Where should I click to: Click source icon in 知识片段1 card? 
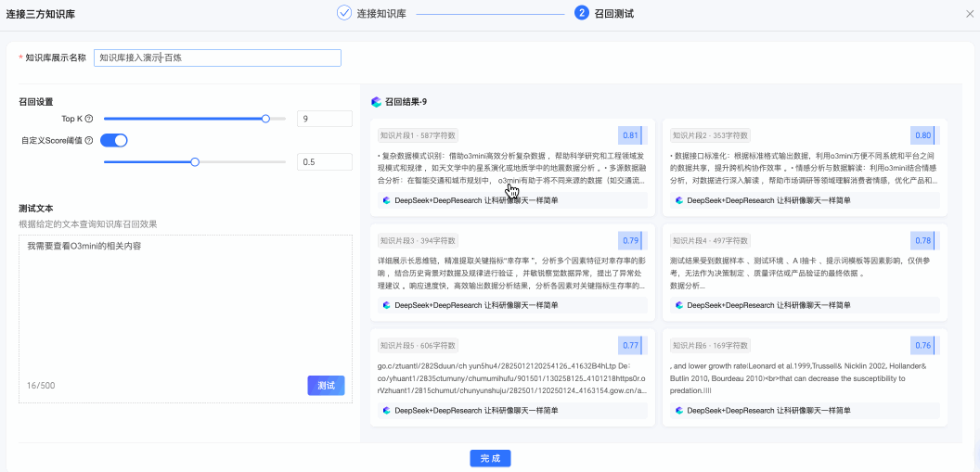pyautogui.click(x=386, y=200)
